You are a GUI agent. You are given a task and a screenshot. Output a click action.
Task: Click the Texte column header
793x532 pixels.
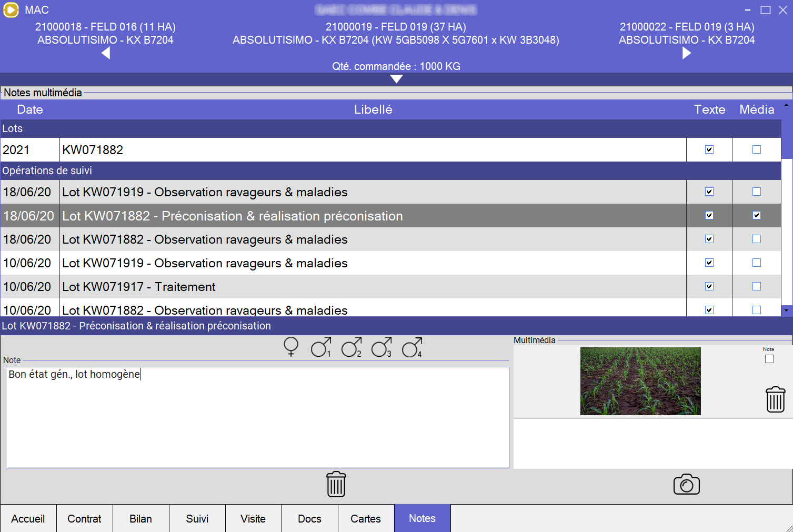pyautogui.click(x=709, y=109)
